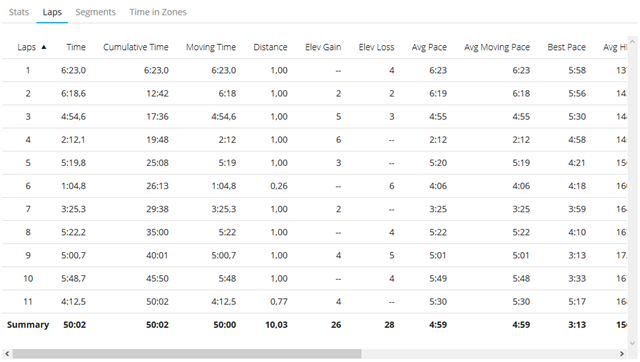Select lap 11 row with distance 0,77
The image size is (640, 362).
(x=314, y=302)
